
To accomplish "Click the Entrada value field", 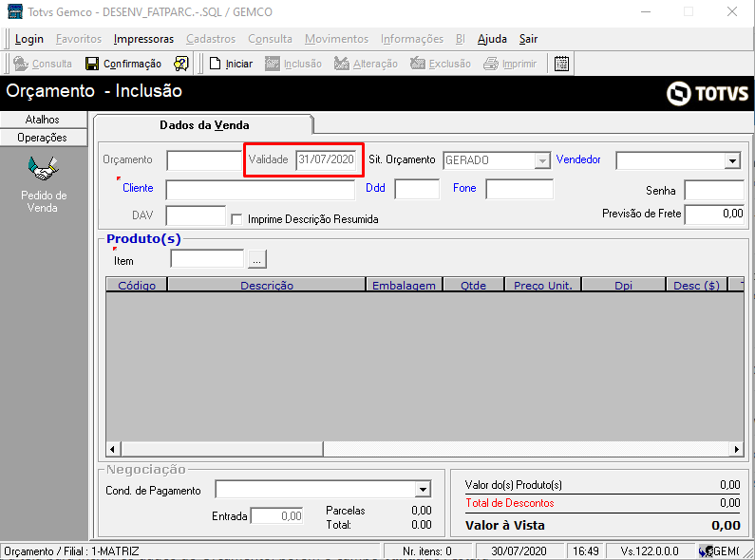I will [x=277, y=516].
